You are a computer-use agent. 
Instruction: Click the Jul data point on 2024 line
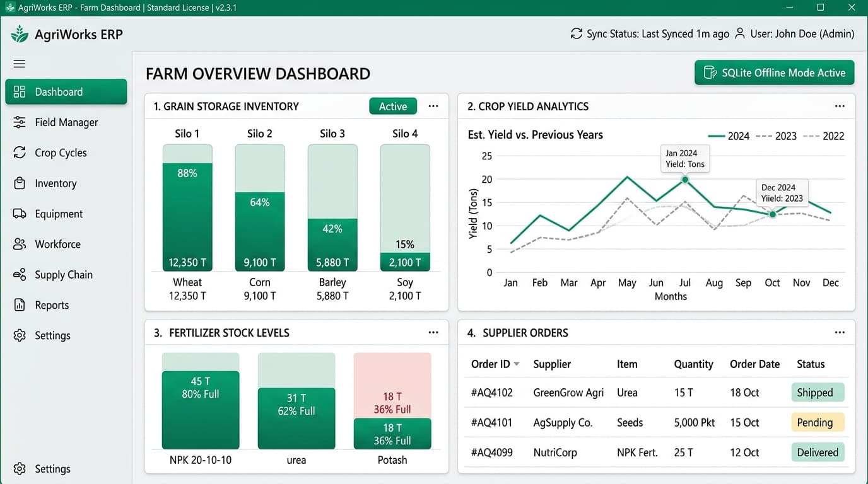point(685,180)
